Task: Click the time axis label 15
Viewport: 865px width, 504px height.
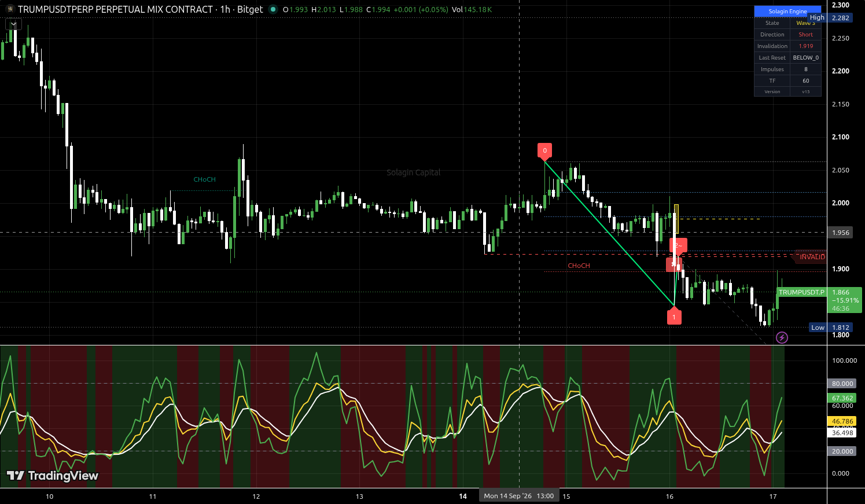Action: click(x=566, y=496)
